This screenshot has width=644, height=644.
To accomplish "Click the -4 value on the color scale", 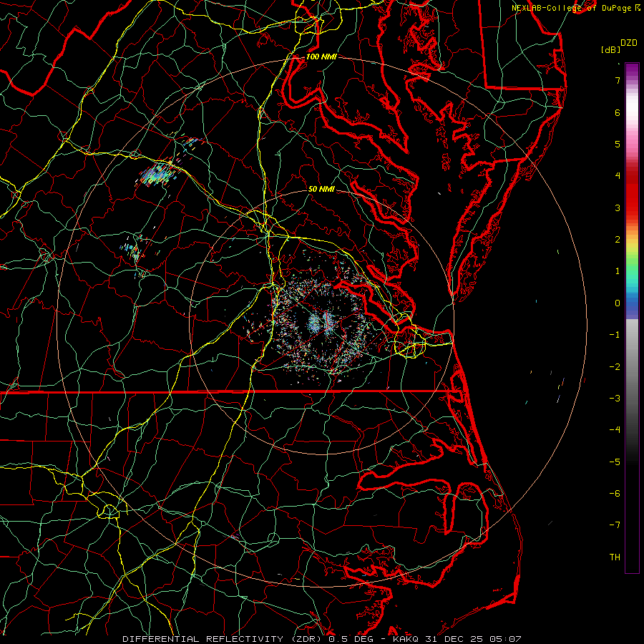I will 615,429.
